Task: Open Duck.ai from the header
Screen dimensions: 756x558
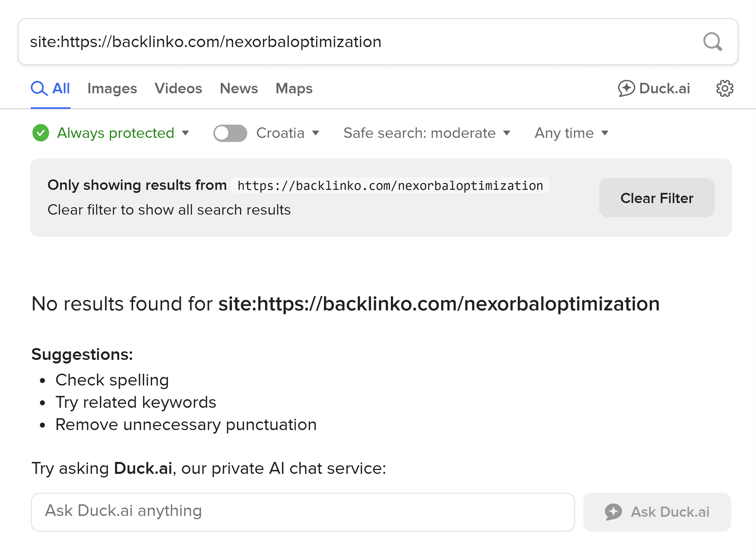Action: [x=654, y=89]
